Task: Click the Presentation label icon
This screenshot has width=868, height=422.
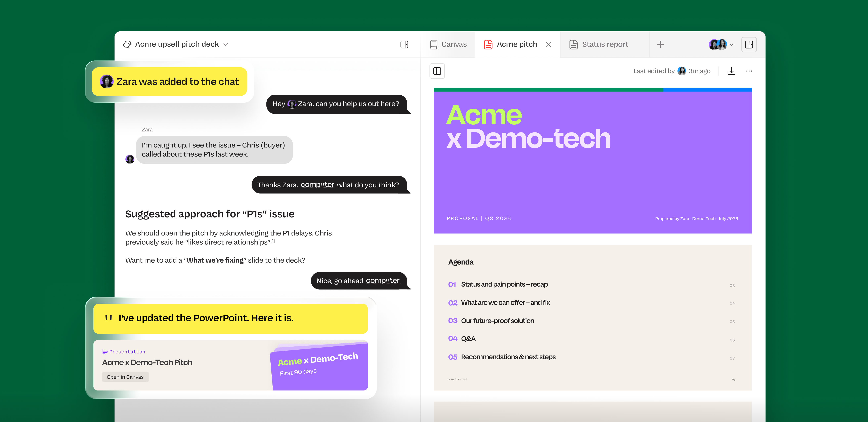Action: pyautogui.click(x=105, y=352)
